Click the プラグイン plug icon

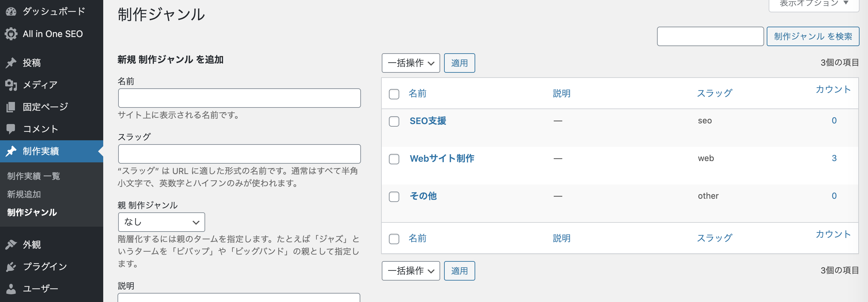coord(11,267)
